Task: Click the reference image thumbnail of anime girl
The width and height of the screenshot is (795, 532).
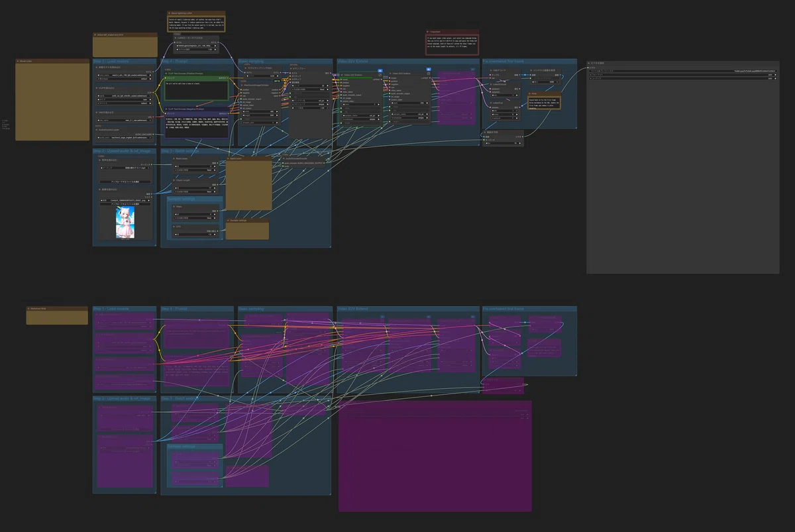Action: click(x=125, y=222)
